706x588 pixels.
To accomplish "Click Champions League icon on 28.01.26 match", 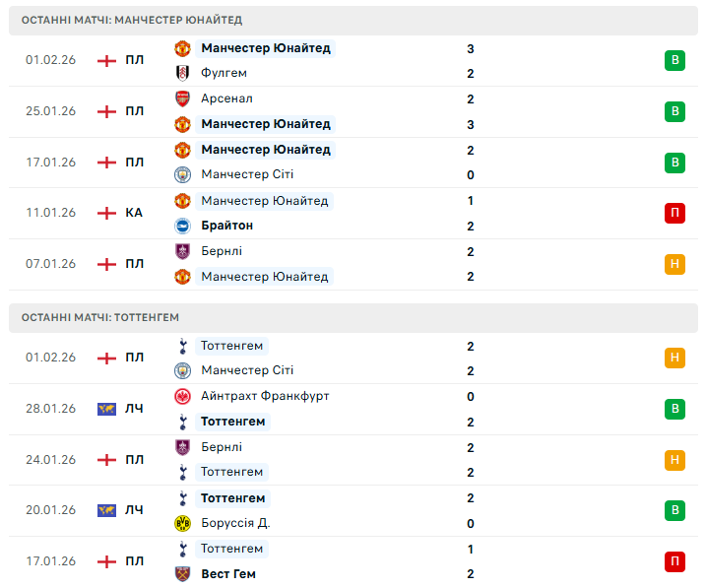I will point(106,409).
